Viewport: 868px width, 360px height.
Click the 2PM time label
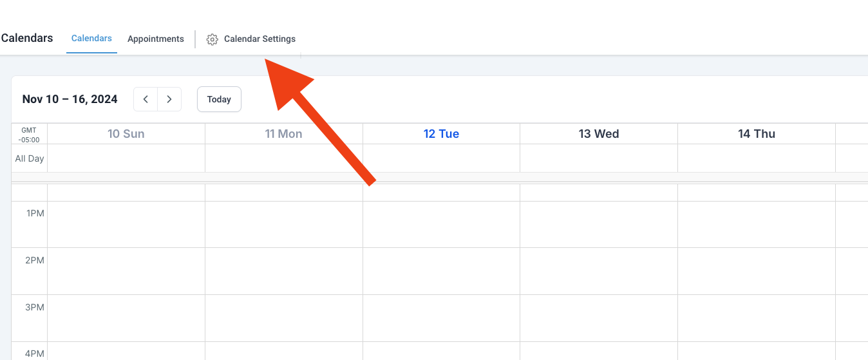pos(35,260)
